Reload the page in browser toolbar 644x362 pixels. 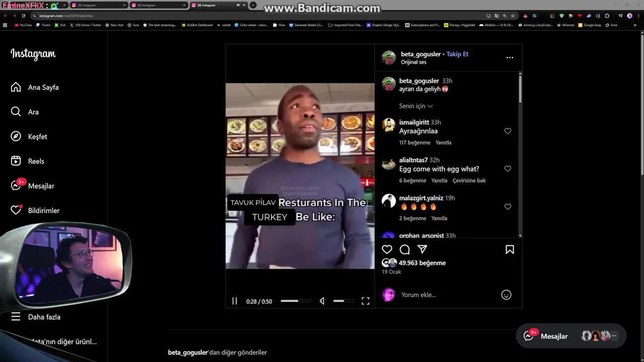click(23, 16)
